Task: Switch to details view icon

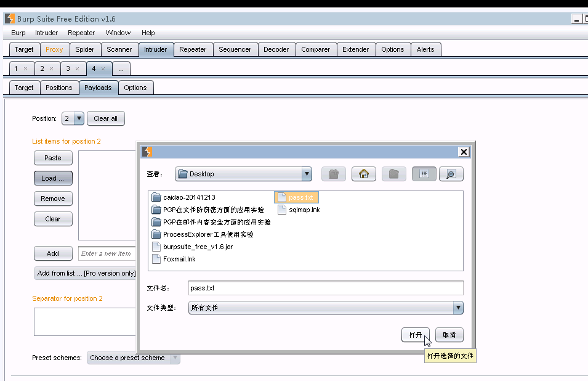Action: click(x=451, y=174)
